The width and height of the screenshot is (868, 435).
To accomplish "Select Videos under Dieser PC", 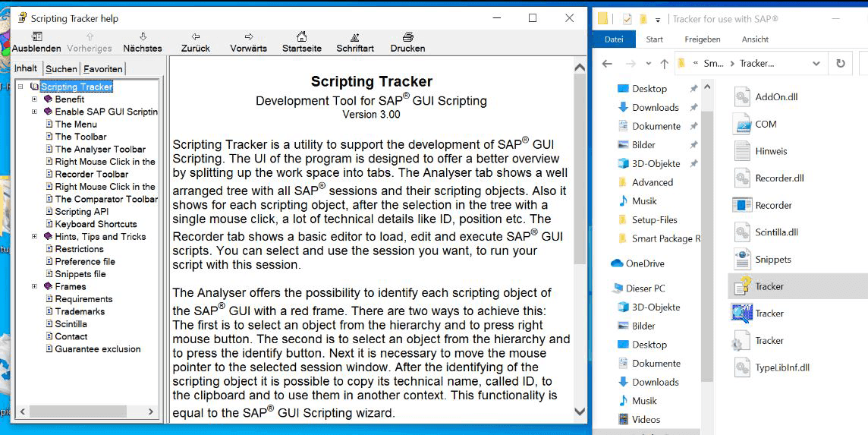I will click(646, 420).
